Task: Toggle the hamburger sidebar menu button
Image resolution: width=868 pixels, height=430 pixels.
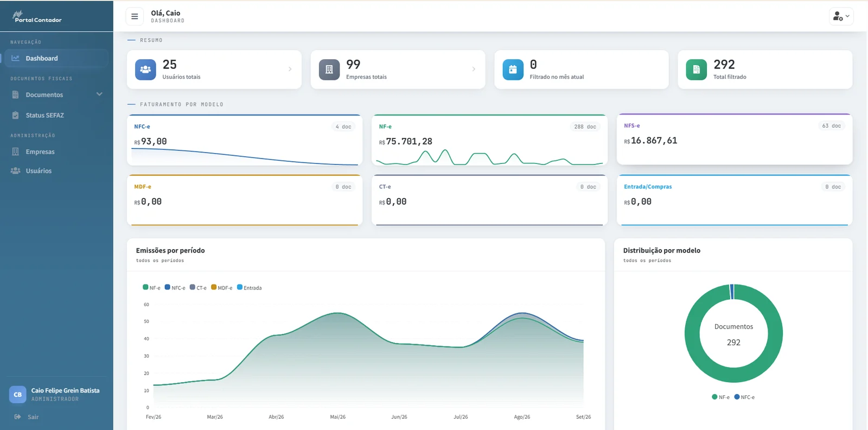Action: click(135, 16)
